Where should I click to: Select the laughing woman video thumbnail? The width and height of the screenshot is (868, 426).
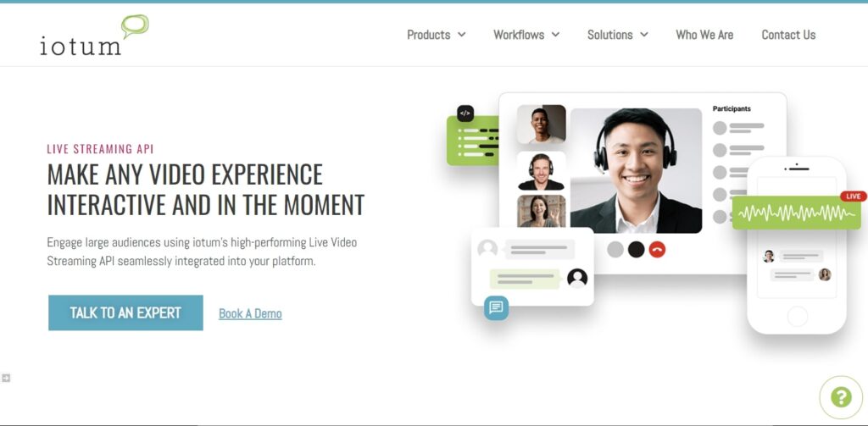(542, 211)
